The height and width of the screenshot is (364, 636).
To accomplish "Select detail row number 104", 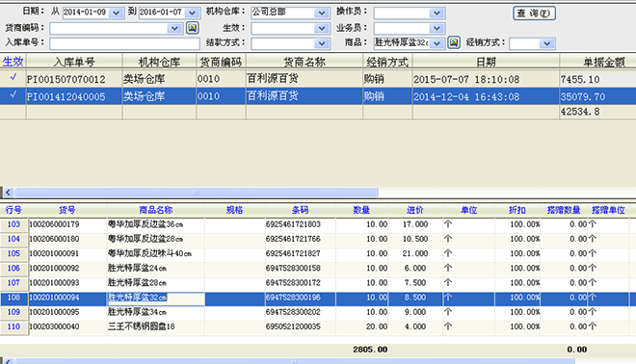I will tap(13, 239).
